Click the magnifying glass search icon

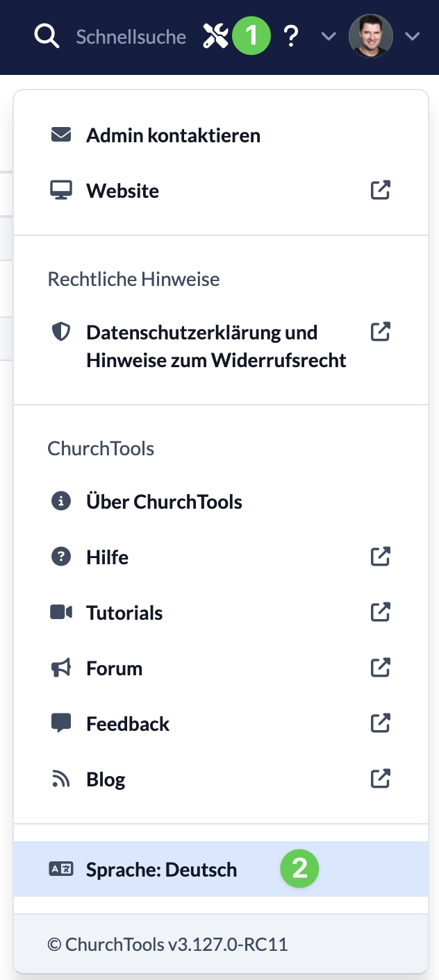point(47,36)
